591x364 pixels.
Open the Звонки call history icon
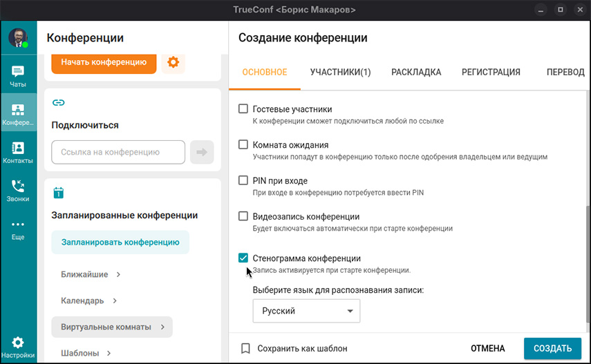click(18, 191)
